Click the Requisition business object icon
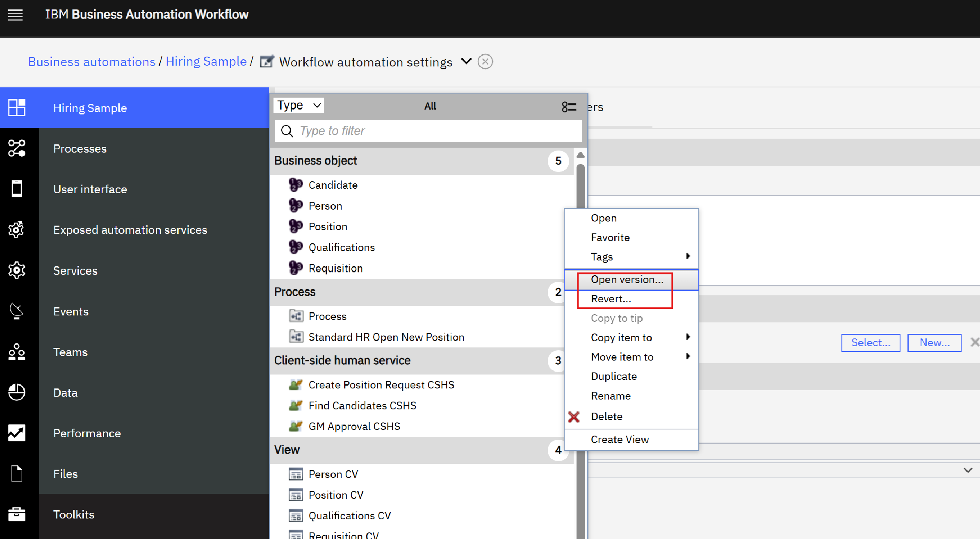Viewport: 980px width, 539px height. click(x=295, y=268)
